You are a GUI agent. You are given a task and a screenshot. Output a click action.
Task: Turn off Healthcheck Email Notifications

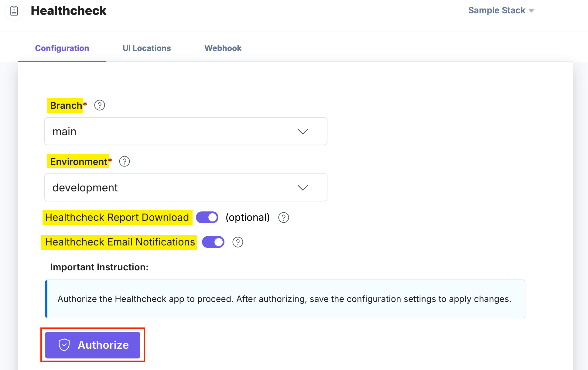tap(213, 242)
